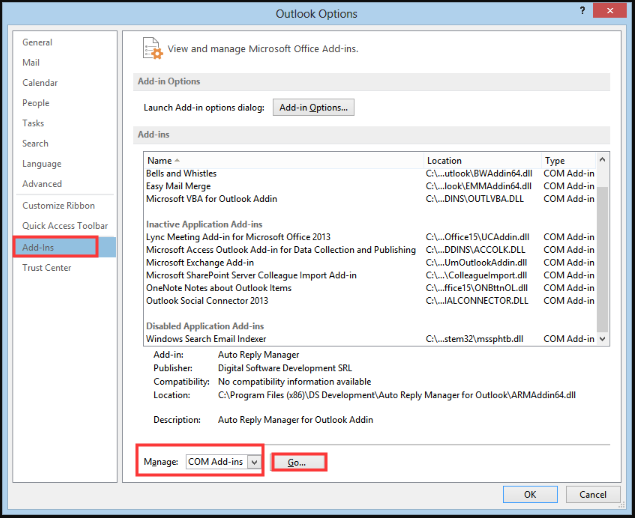Click the add-ins gear document icon
Image resolution: width=635 pixels, height=518 pixels.
(x=153, y=48)
